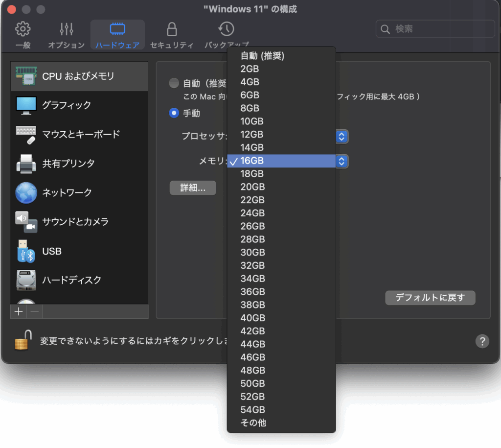Choose その他 at bottom of memory list
Screen dimensions: 501x448
pyautogui.click(x=253, y=423)
